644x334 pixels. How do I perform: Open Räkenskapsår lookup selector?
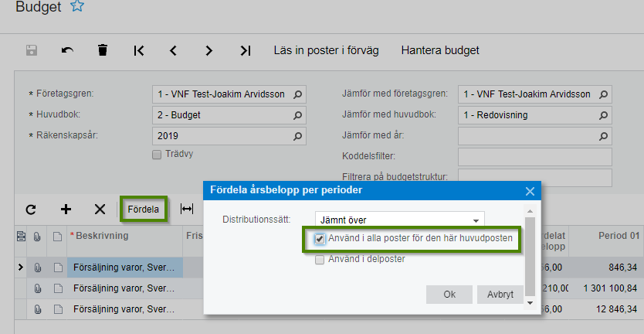299,136
